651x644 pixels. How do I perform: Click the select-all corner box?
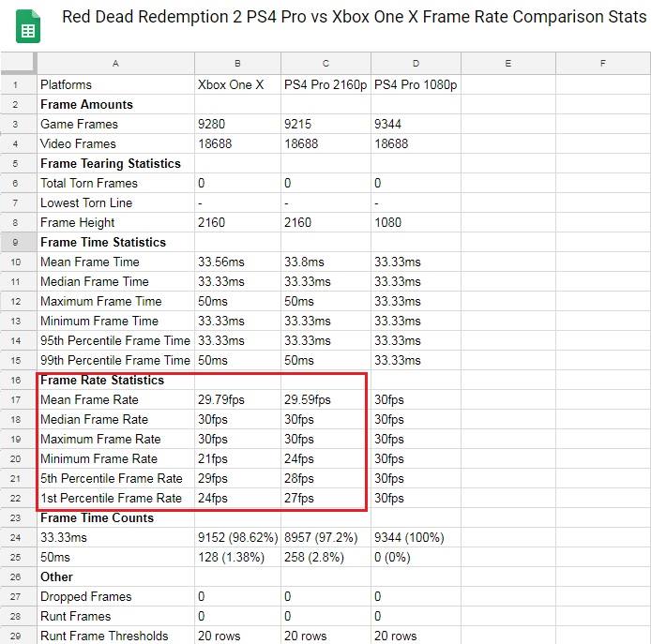tap(18, 64)
